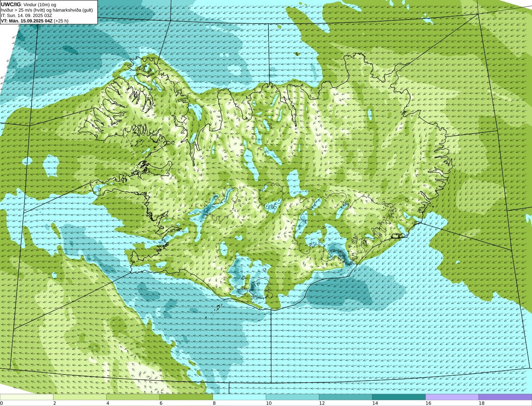
Task: Click the legend label "10"
Action: coord(268,403)
